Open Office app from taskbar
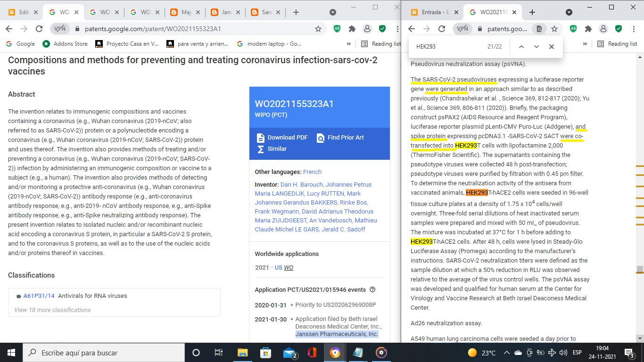Viewport: 644px width, 362px height. coord(312,353)
